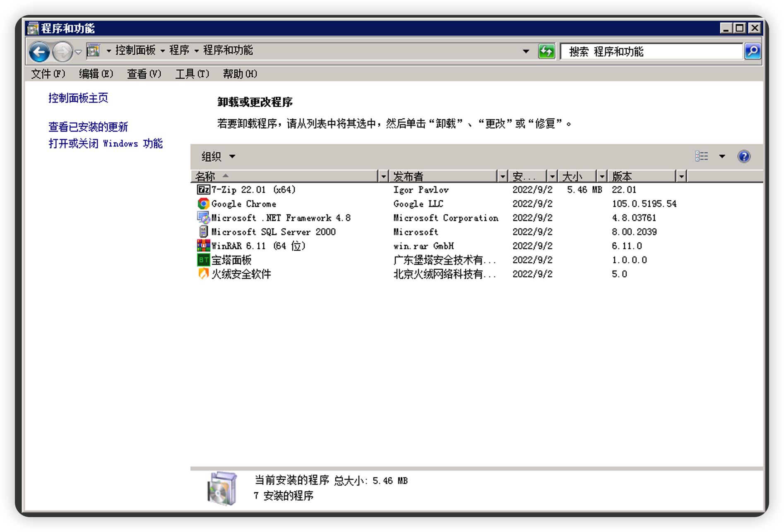Click the green refresh button
This screenshot has height=532, width=784.
(x=546, y=51)
